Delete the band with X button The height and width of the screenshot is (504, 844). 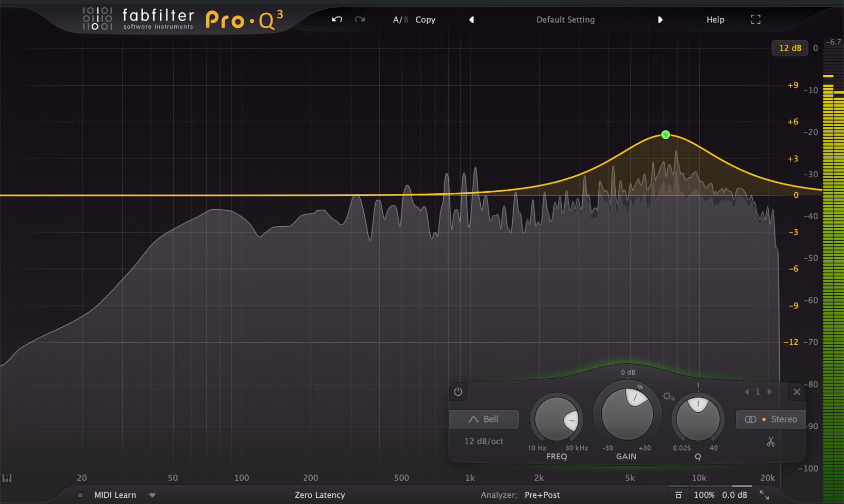(797, 392)
